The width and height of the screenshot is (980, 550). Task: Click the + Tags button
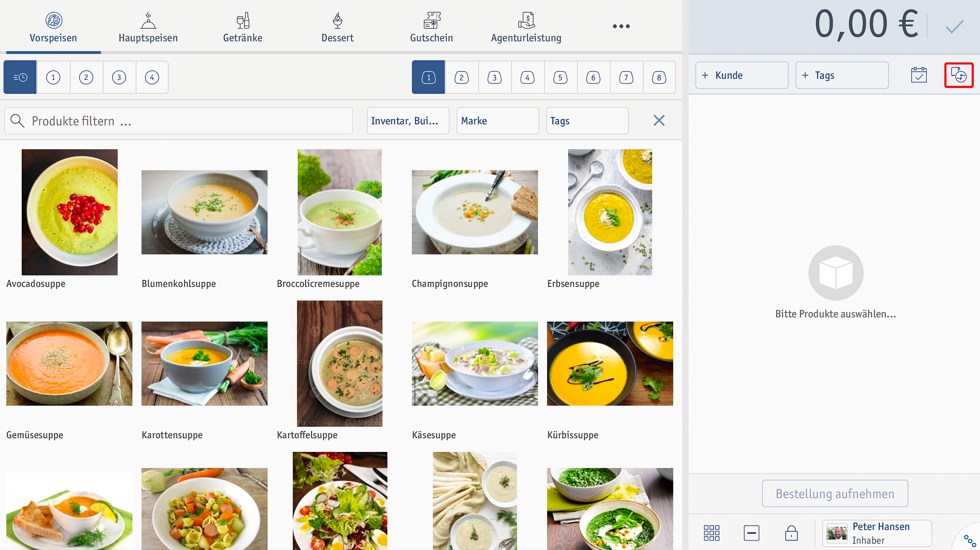842,75
